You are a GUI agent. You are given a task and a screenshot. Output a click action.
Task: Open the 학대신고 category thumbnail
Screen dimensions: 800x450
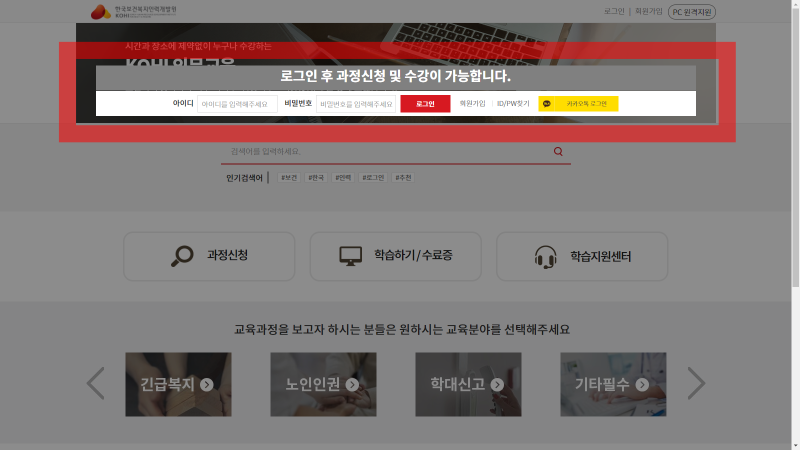click(468, 384)
